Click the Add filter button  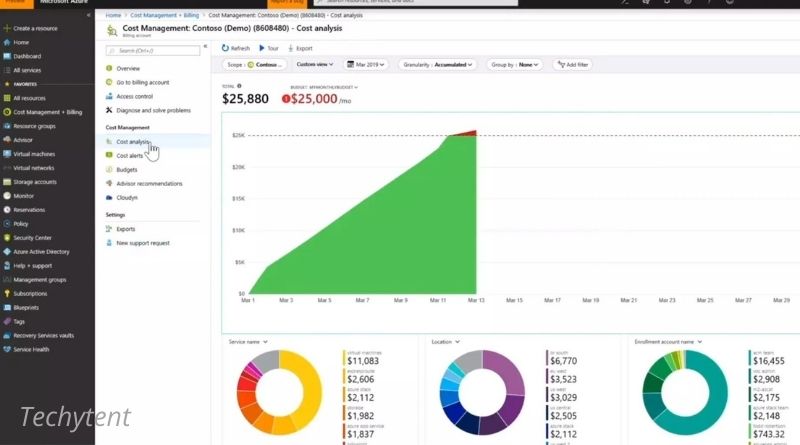tap(573, 65)
